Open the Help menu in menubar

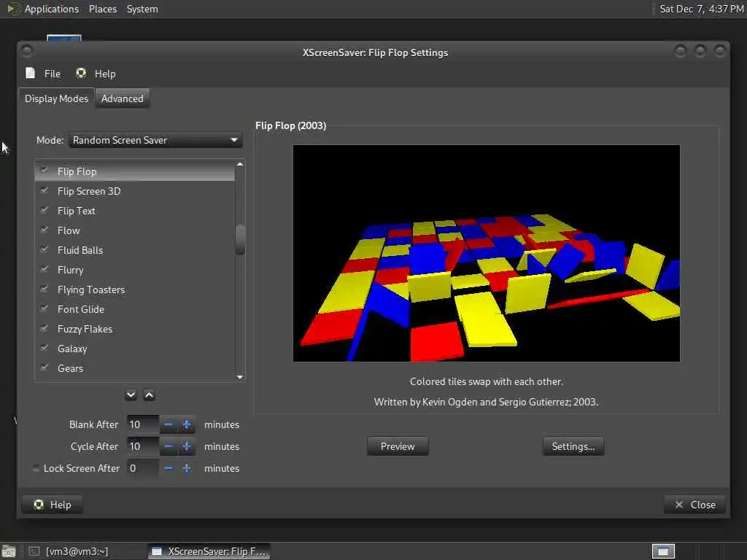pos(96,74)
